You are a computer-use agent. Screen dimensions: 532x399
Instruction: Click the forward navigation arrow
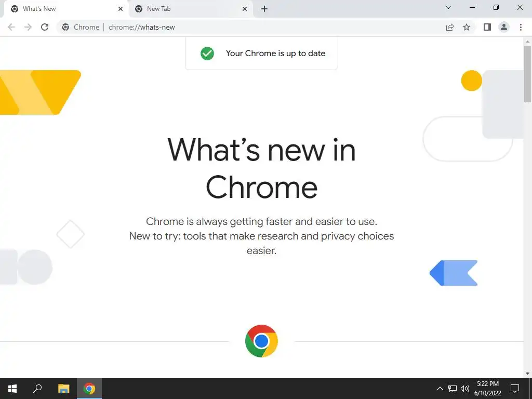(28, 27)
